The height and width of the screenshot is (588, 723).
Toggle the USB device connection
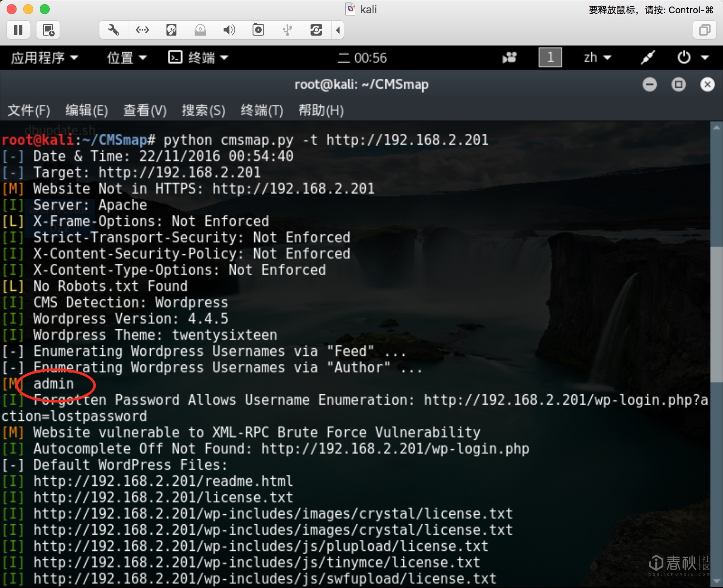(287, 30)
